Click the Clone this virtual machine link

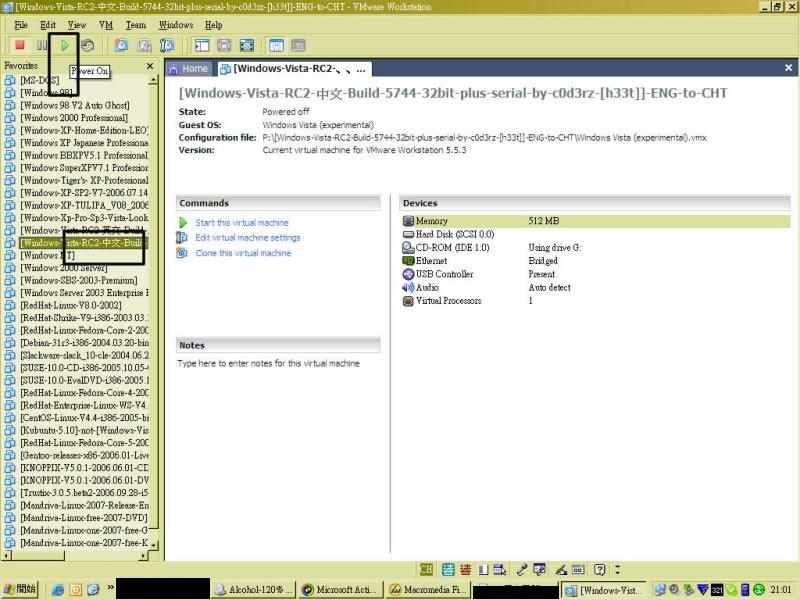pyautogui.click(x=243, y=253)
